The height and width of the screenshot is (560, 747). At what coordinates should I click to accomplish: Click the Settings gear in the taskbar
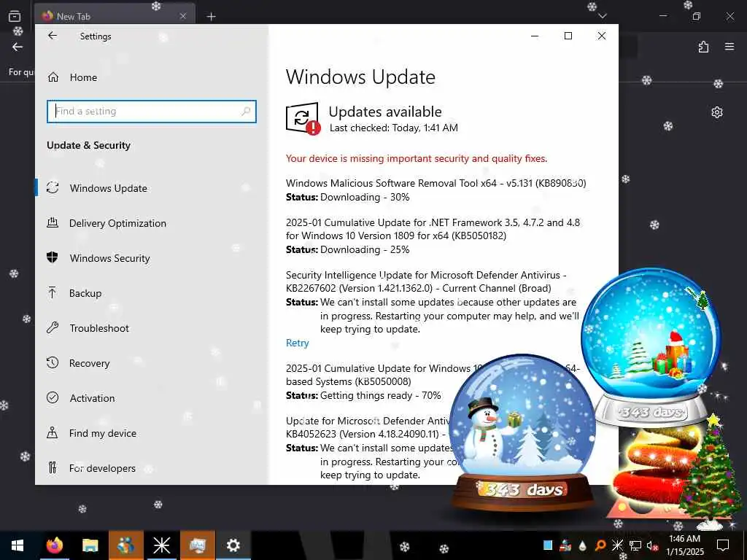pos(233,545)
